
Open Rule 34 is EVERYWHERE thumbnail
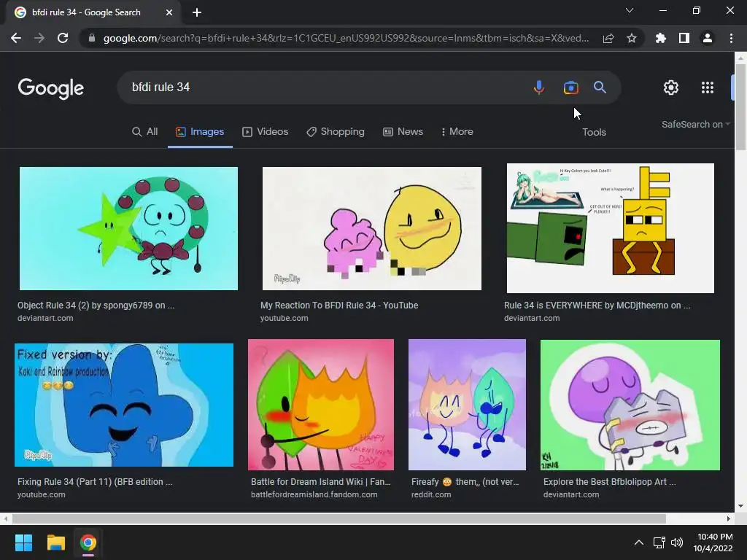[611, 228]
